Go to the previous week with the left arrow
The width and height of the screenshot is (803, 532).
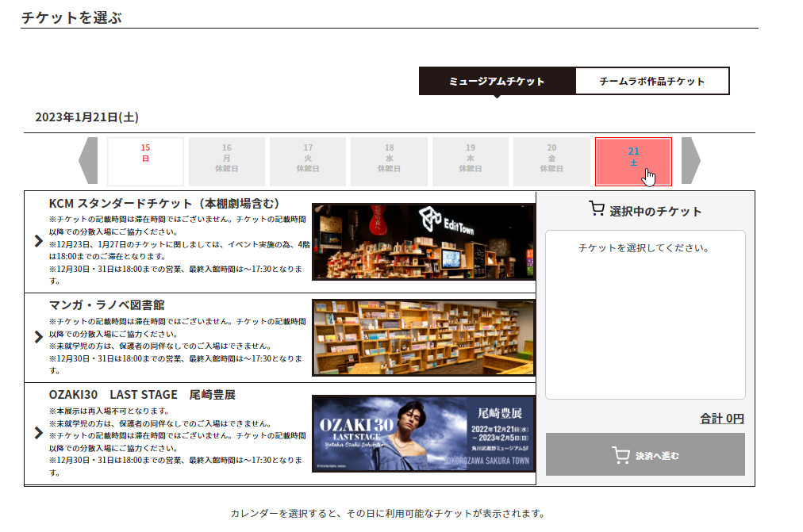pos(89,161)
